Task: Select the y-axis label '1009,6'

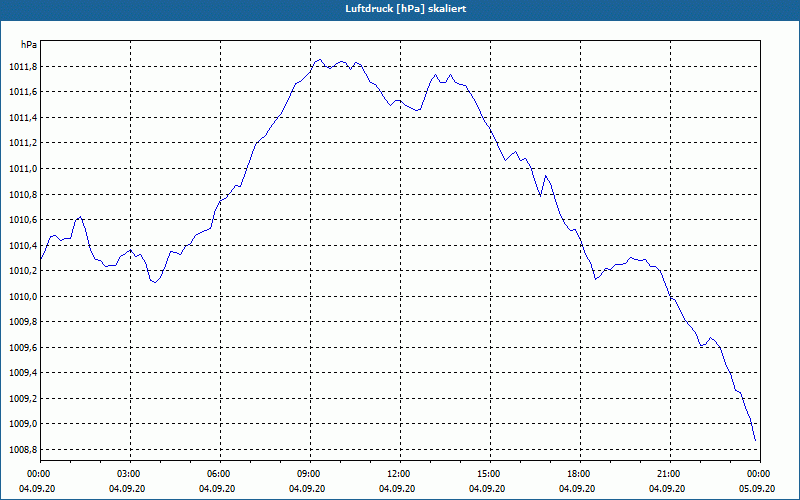Action: [x=23, y=347]
